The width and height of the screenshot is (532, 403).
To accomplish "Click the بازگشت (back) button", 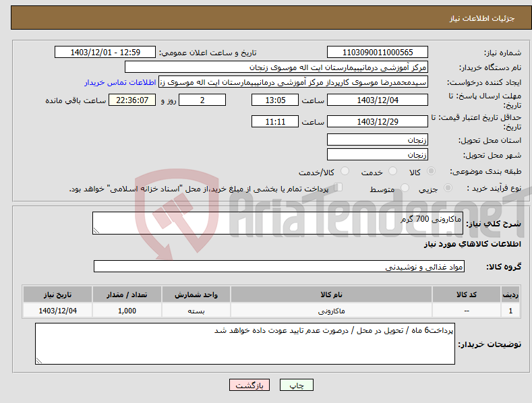I will 249,385.
